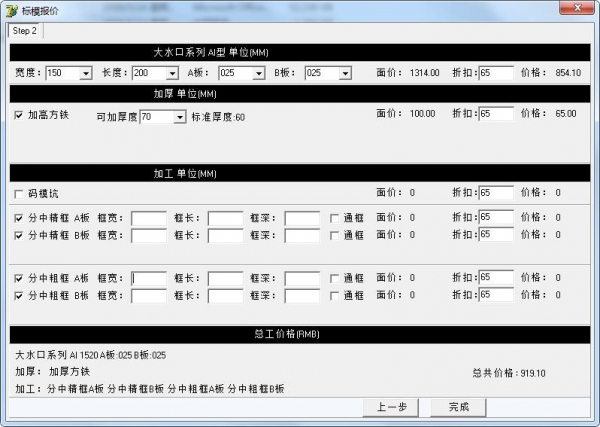Enable the 码模坑 checkbox

(18, 194)
